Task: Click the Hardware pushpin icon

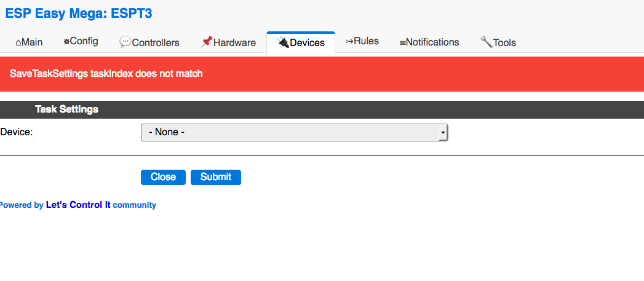Action: coord(207,42)
